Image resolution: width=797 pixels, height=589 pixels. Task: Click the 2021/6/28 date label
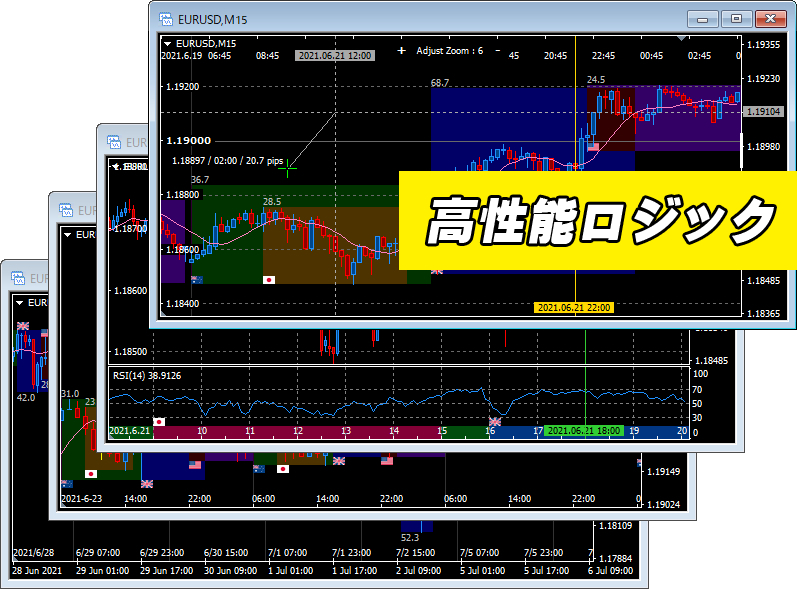pyautogui.click(x=34, y=553)
